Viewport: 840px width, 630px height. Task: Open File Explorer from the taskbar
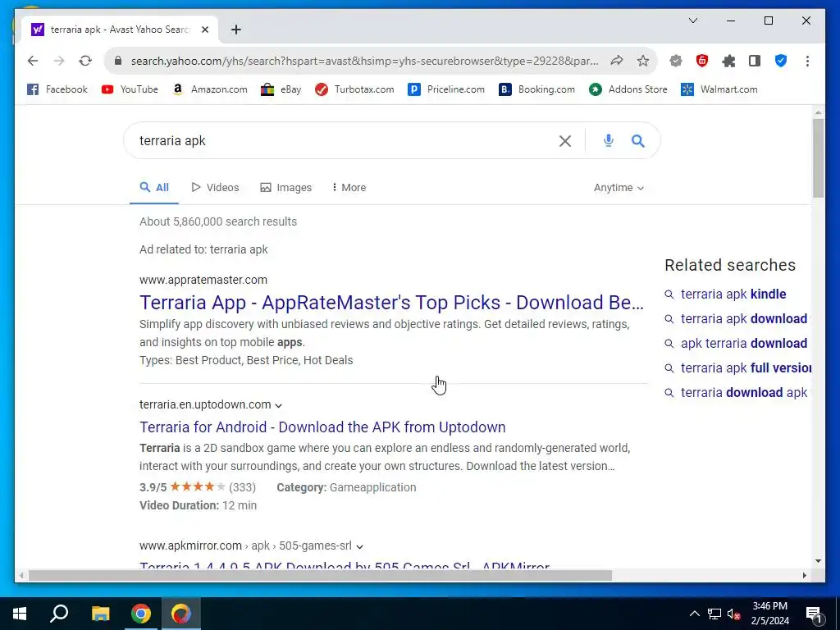100,614
